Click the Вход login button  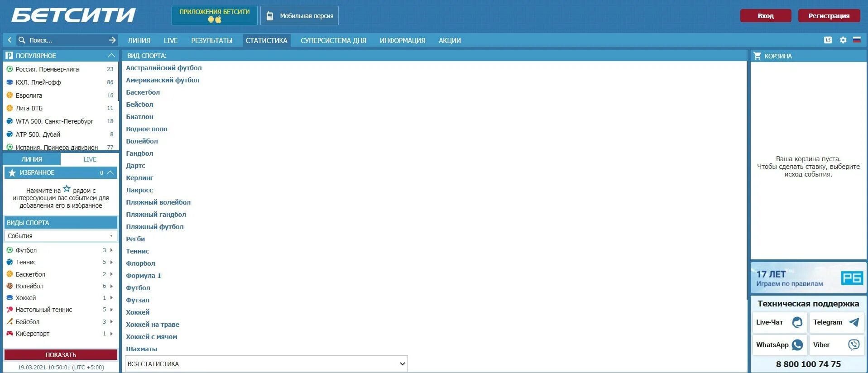[766, 15]
